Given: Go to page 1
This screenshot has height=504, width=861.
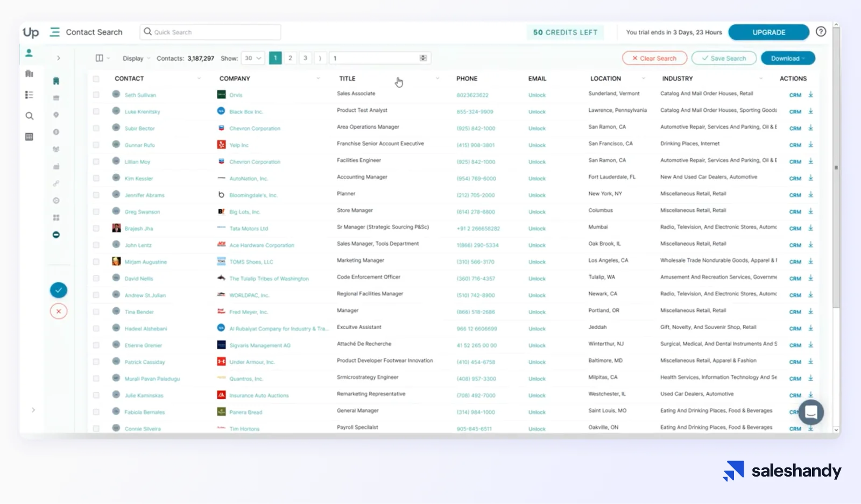Looking at the screenshot, I should click(x=275, y=58).
